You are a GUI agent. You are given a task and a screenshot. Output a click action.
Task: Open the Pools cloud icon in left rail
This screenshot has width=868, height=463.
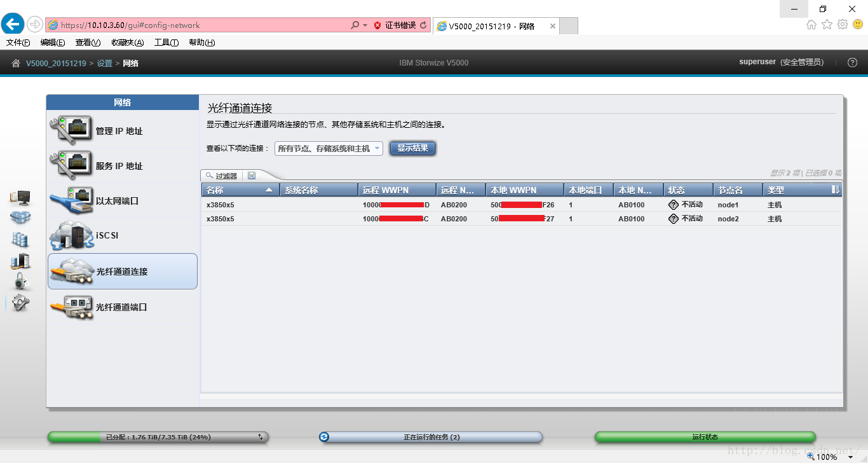[20, 218]
